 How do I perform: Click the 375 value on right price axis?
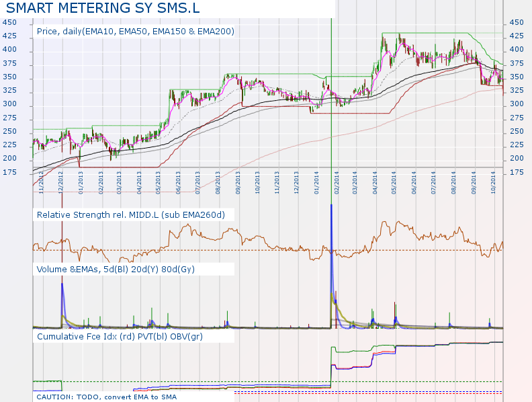(517, 63)
